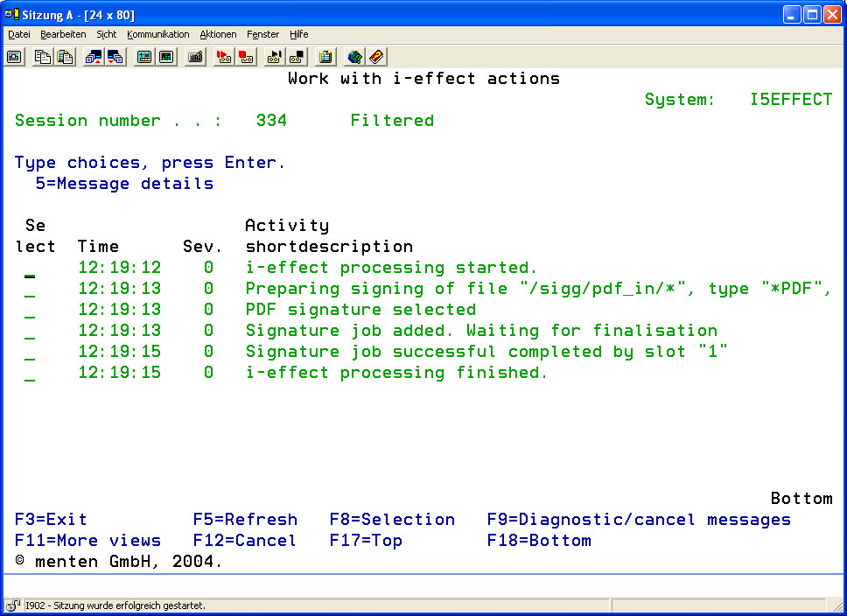Open the globe help icon
Screen dimensions: 847x616
click(354, 57)
